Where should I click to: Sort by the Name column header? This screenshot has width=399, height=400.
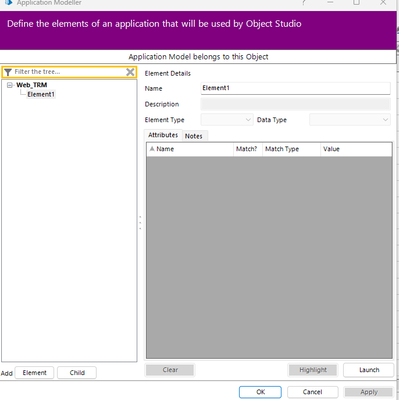pyautogui.click(x=190, y=149)
